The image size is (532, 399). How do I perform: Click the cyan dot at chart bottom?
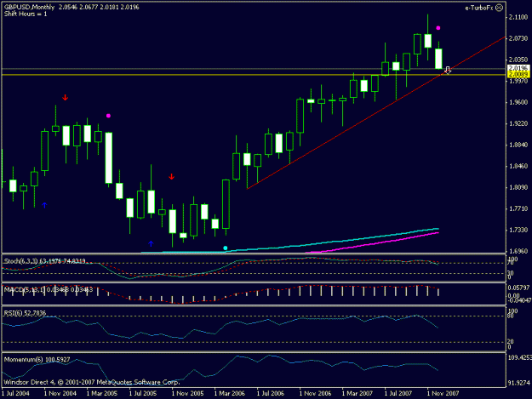coord(226,248)
